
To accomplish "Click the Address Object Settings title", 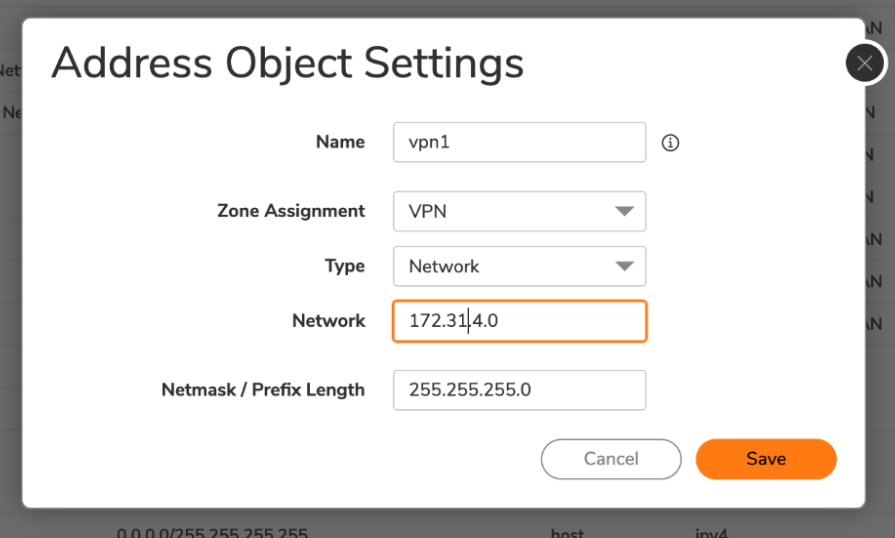I will point(287,64).
